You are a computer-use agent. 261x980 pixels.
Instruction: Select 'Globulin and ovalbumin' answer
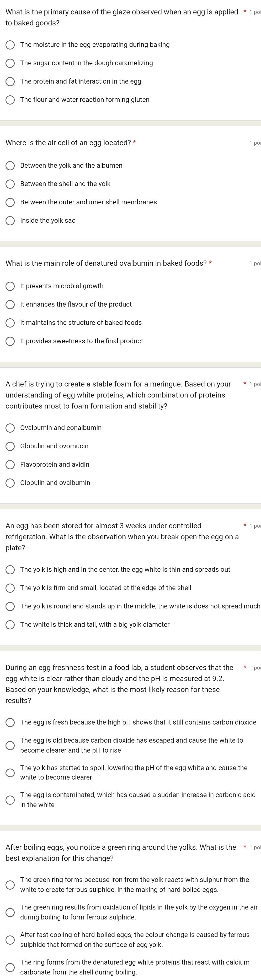pos(10,483)
